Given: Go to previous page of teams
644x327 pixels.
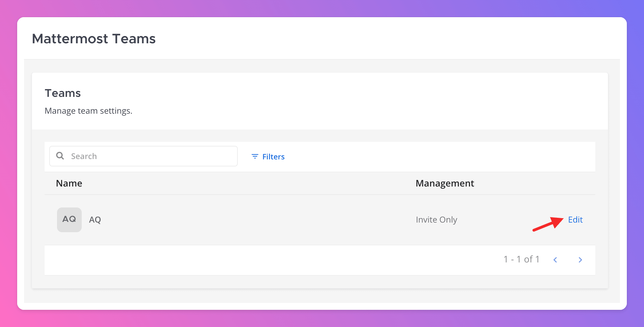Looking at the screenshot, I should [555, 260].
